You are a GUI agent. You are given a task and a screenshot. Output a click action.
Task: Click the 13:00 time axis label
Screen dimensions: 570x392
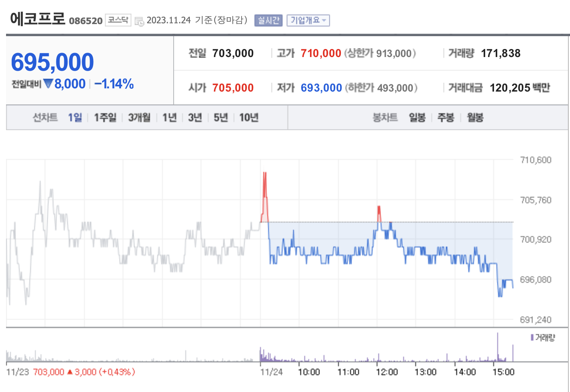click(425, 372)
